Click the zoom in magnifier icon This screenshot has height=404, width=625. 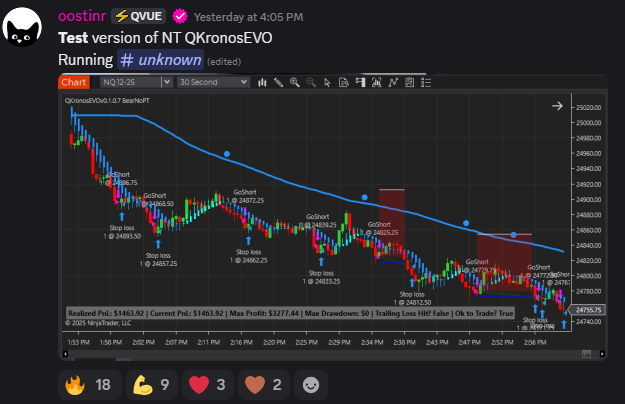[295, 83]
